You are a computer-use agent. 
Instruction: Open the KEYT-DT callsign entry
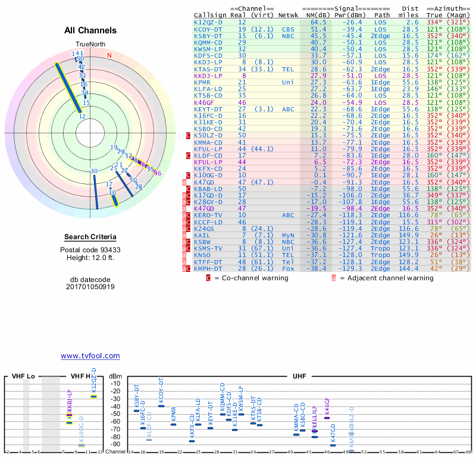pyautogui.click(x=208, y=109)
